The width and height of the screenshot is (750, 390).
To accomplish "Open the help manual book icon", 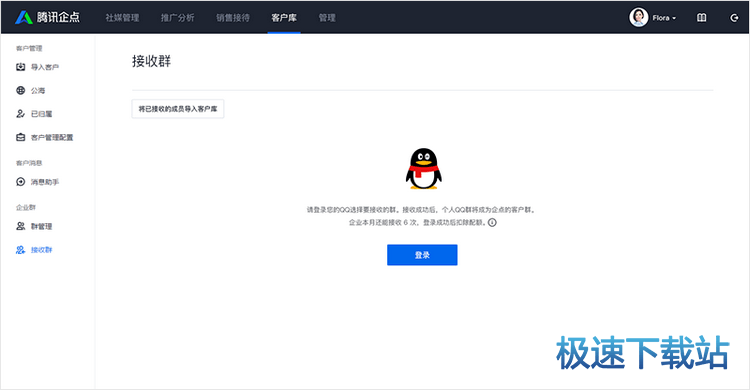I will click(x=701, y=18).
